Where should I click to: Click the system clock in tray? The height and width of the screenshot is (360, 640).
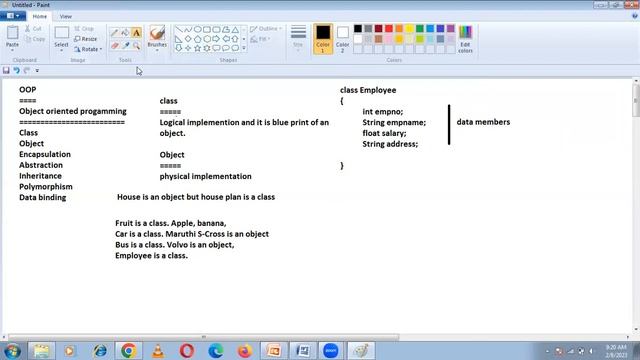point(616,351)
